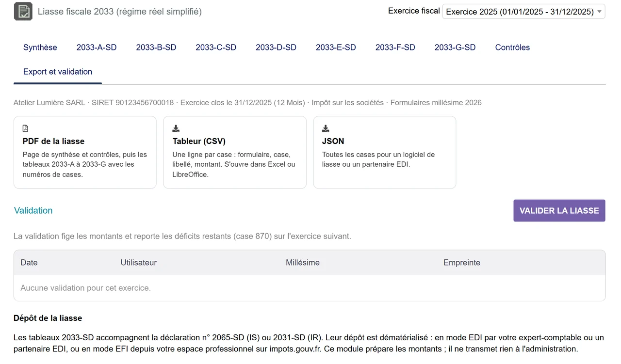Viewport: 621px width, 364px height.
Task: Switch to the Contrôles tab
Action: 512,47
